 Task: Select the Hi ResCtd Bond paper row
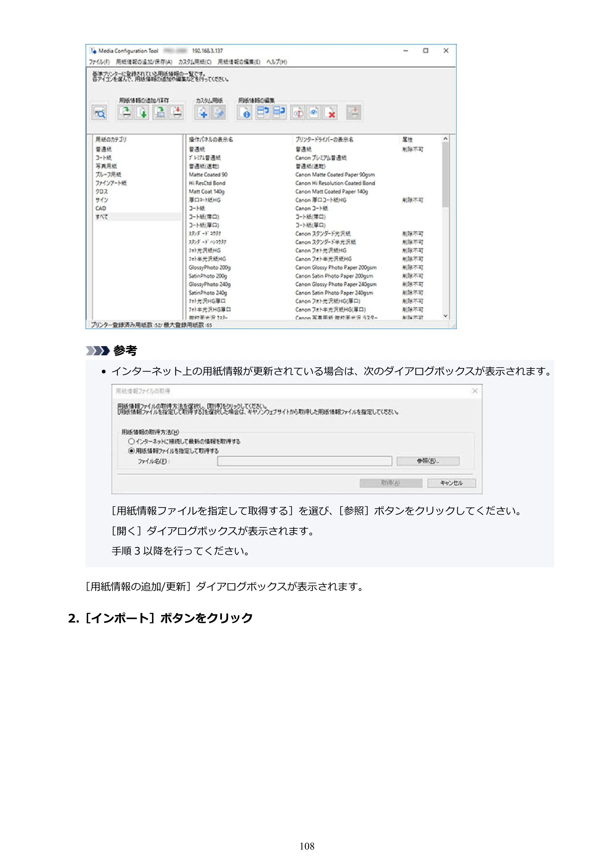click(207, 183)
